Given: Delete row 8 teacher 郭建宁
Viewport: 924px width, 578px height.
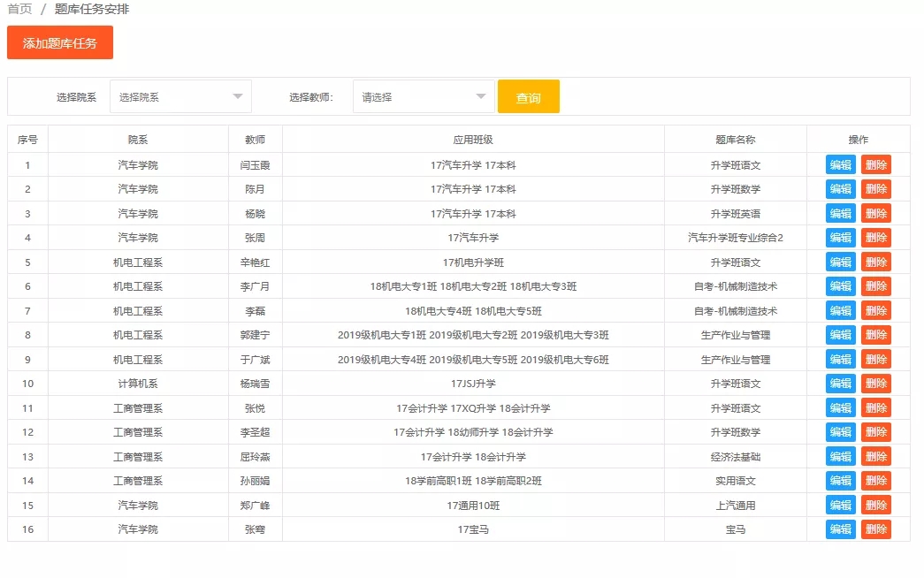Looking at the screenshot, I should click(875, 335).
